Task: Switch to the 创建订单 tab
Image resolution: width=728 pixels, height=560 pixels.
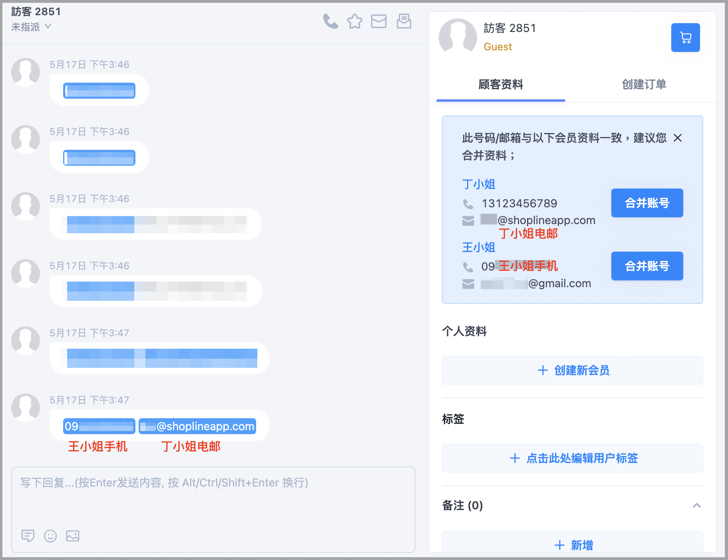Action: coord(644,84)
